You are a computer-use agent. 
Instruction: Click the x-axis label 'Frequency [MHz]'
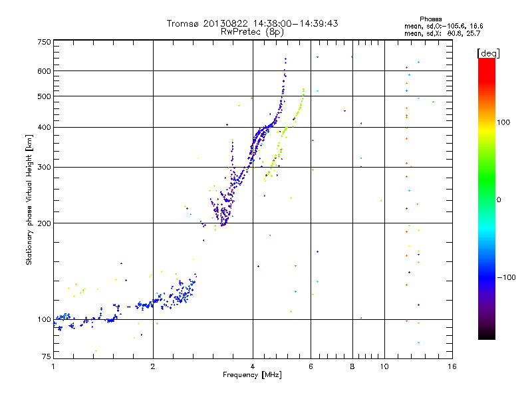[252, 375]
